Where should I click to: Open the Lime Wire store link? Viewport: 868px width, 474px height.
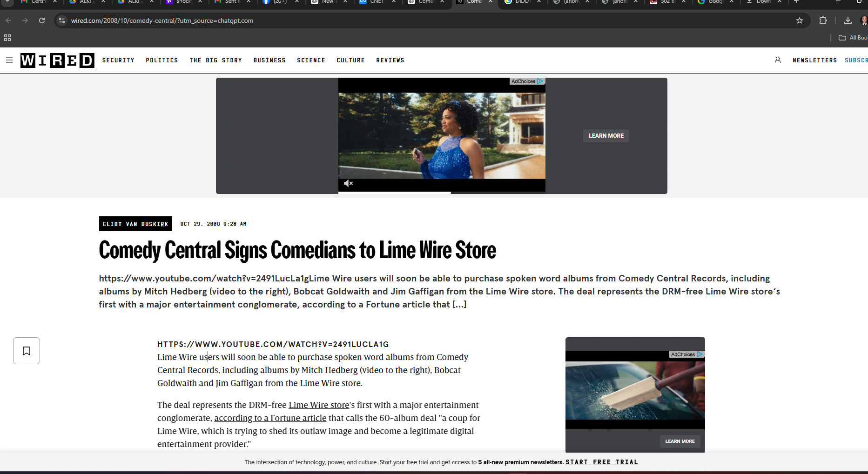pos(319,405)
